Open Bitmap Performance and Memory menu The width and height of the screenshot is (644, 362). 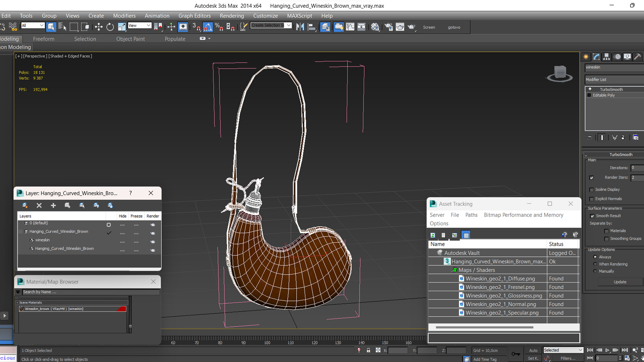click(x=523, y=215)
